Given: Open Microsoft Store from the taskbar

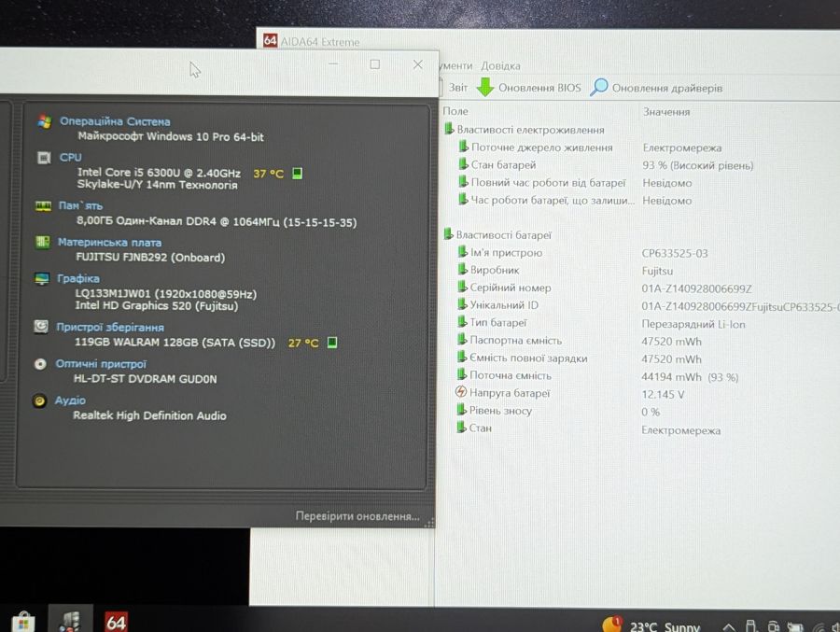Looking at the screenshot, I should 22,622.
